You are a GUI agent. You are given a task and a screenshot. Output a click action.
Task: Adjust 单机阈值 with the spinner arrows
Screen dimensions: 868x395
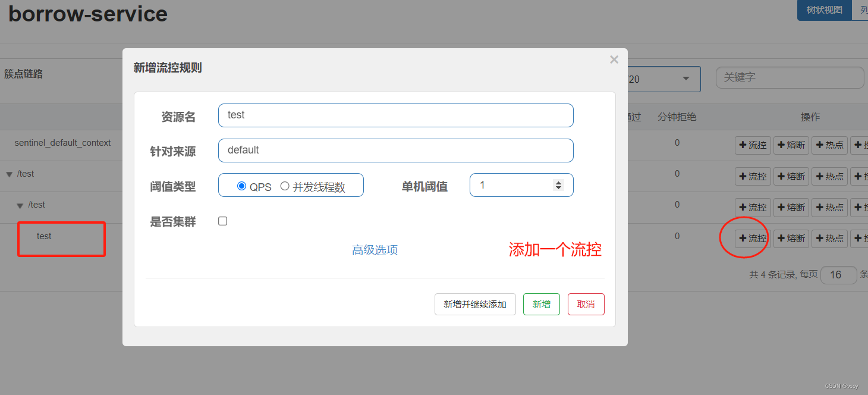click(558, 185)
